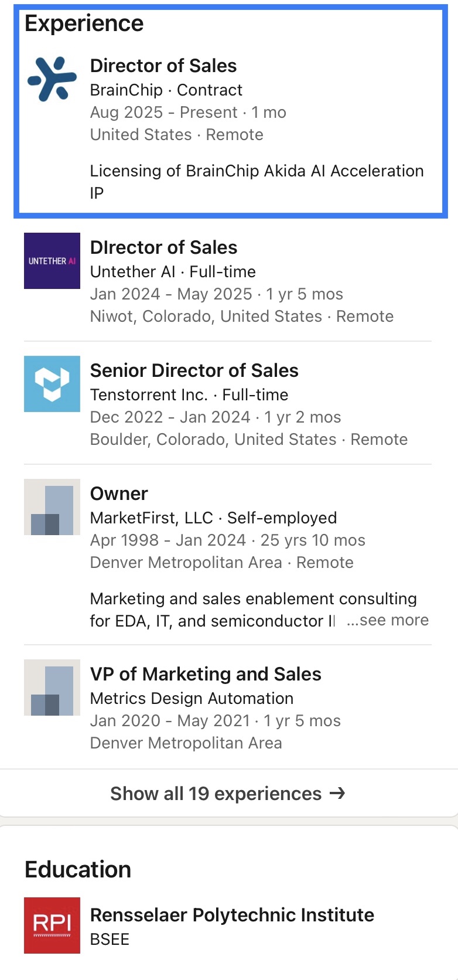
Task: Tap the Tenstorrent Inc. company line
Action: (189, 395)
